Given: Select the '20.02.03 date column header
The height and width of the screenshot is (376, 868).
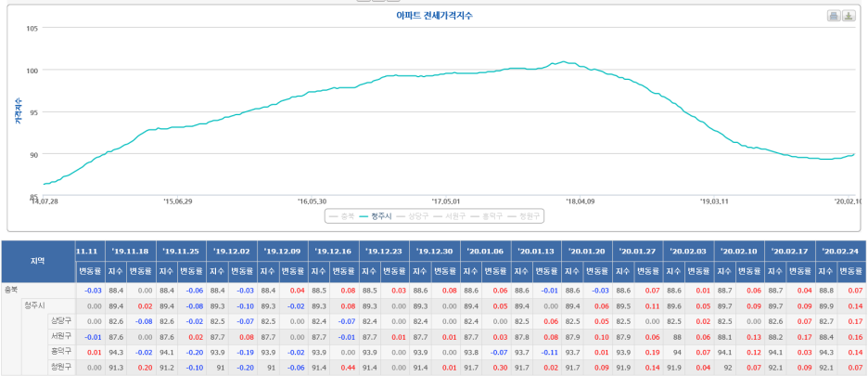Looking at the screenshot, I should click(x=689, y=251).
